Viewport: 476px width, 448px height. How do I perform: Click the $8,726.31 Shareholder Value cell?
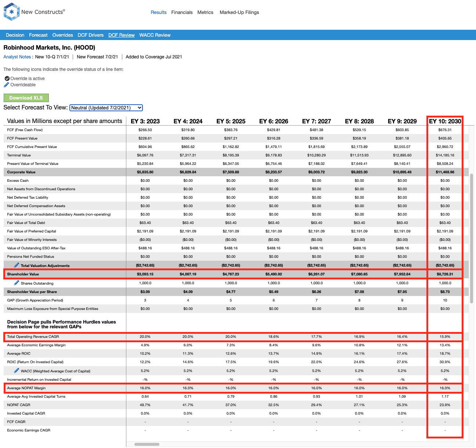tap(445, 274)
